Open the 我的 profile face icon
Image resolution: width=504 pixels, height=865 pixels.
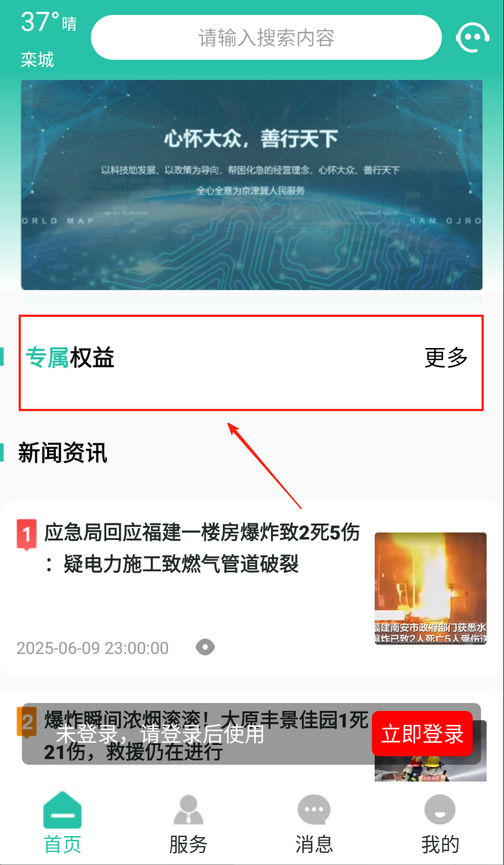(440, 810)
